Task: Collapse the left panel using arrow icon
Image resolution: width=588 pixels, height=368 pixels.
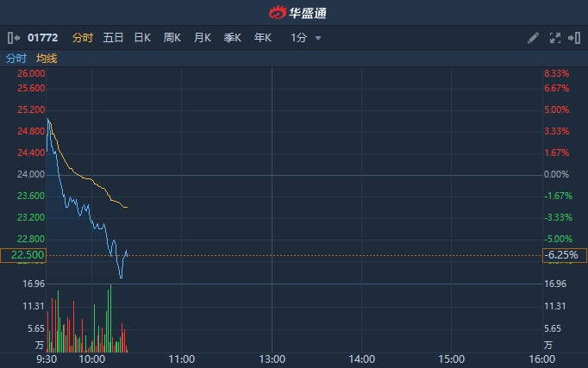Action: [x=14, y=38]
